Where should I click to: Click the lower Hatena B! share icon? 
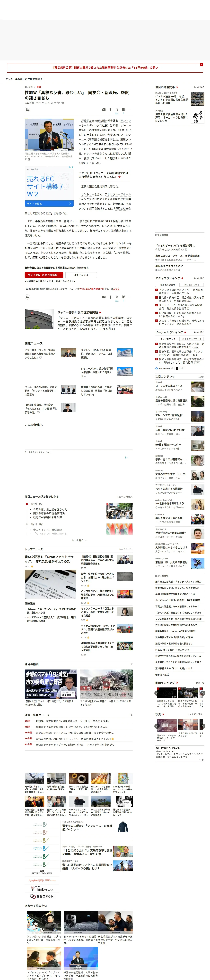point(123,297)
